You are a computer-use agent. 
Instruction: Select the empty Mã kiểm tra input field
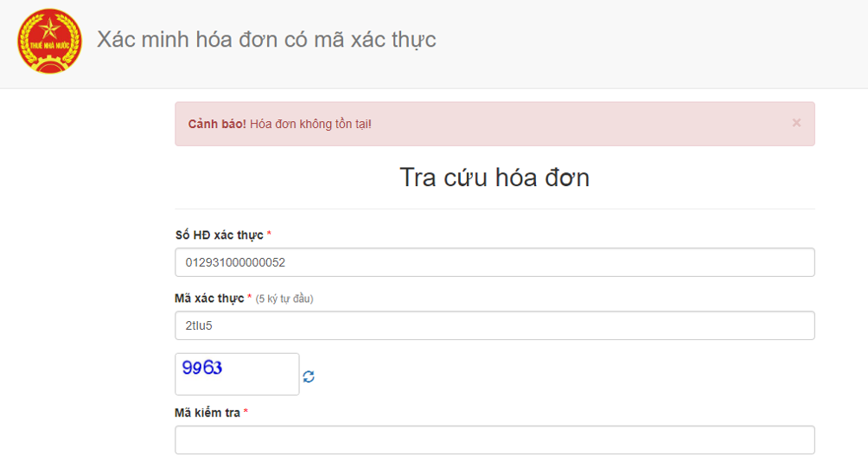(x=495, y=440)
